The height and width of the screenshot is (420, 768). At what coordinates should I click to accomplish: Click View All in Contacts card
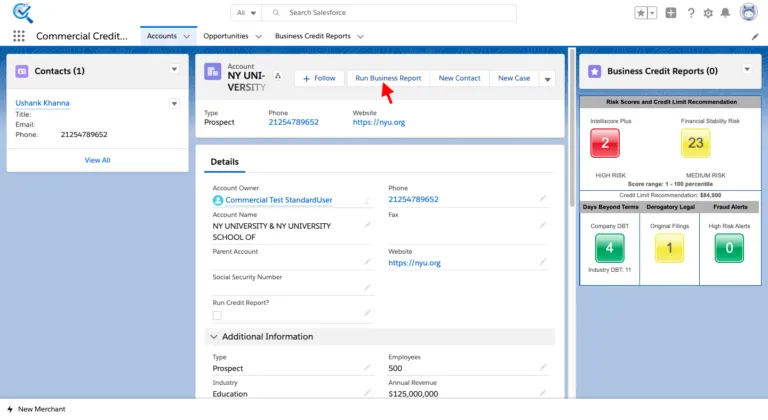(97, 160)
